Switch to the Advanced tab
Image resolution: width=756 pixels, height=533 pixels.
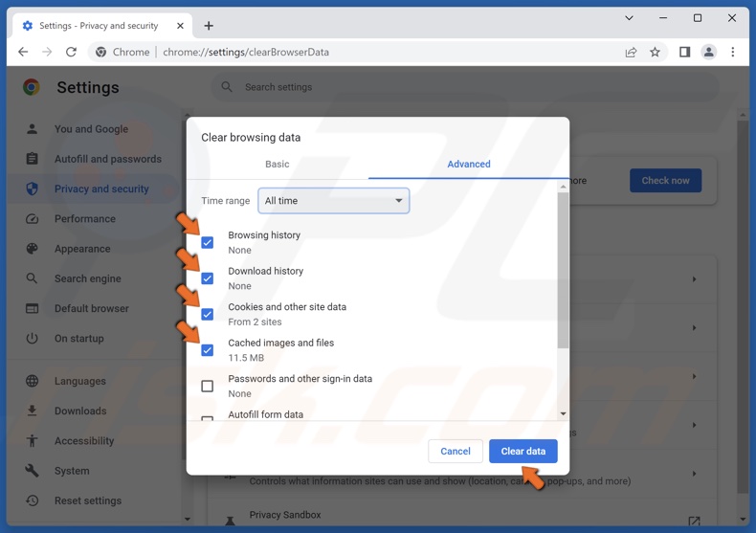click(469, 164)
